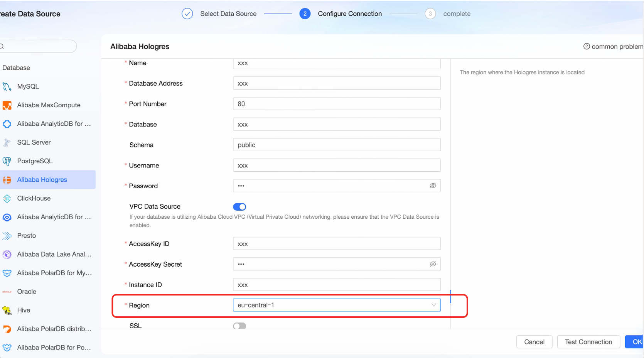This screenshot has height=358, width=644.
Task: Click the SQL Server icon
Action: 7,142
